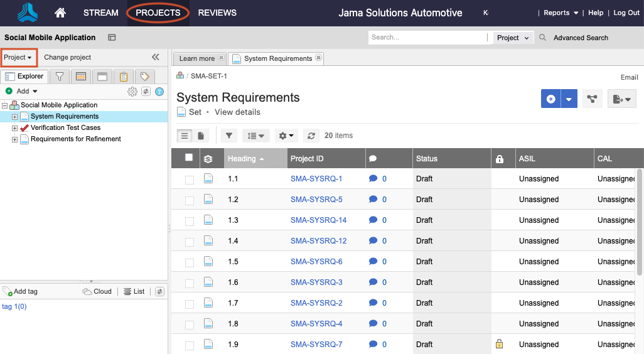Open the Filters tab funnel icon
644x354 pixels.
point(60,77)
